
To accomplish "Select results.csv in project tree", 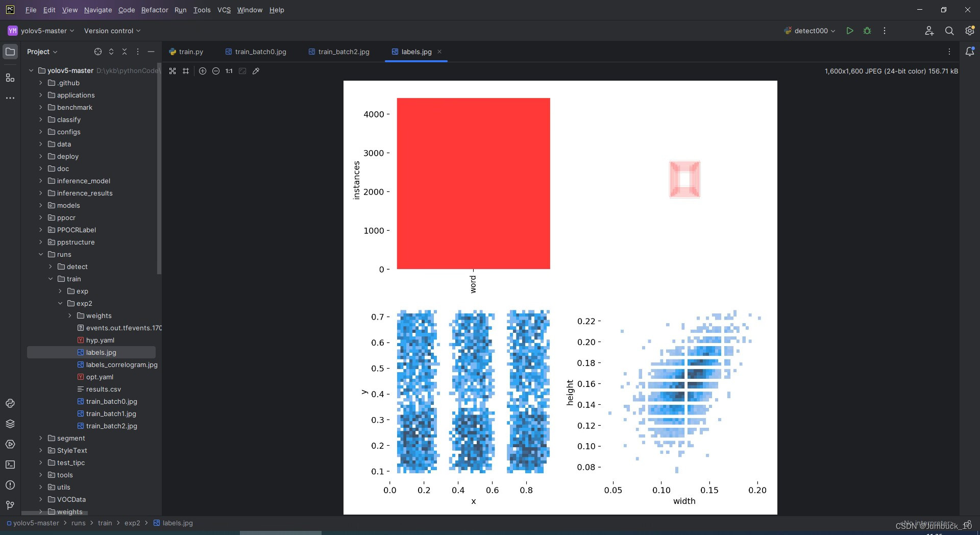I will point(99,389).
